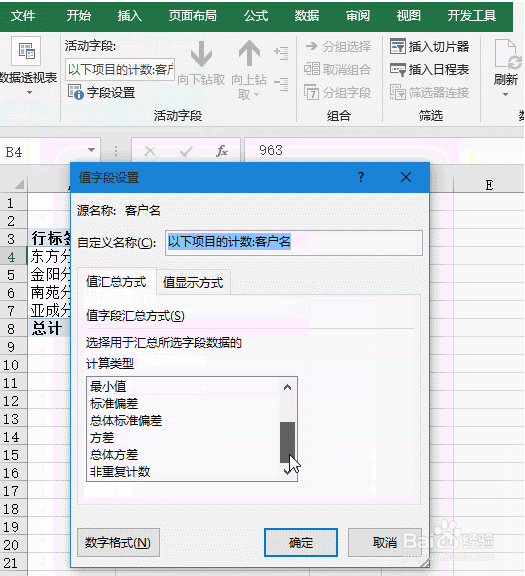Image resolution: width=525 pixels, height=576 pixels.
Task: Open the 公式 ribbon tab
Action: click(256, 16)
